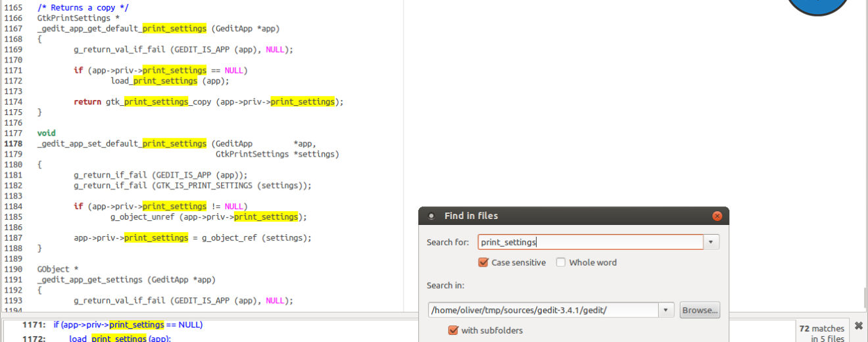This screenshot has height=342, width=868.
Task: Uncheck the with subfolders checkbox
Action: pos(453,330)
